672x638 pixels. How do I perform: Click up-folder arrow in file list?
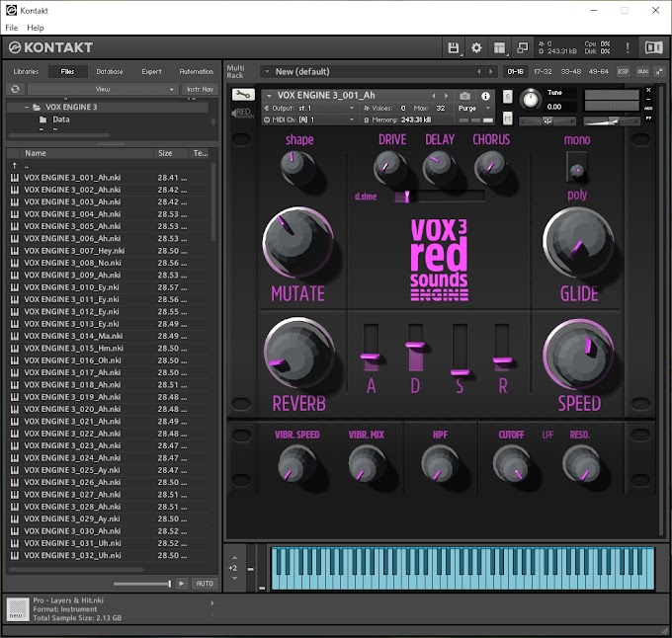pyautogui.click(x=15, y=165)
